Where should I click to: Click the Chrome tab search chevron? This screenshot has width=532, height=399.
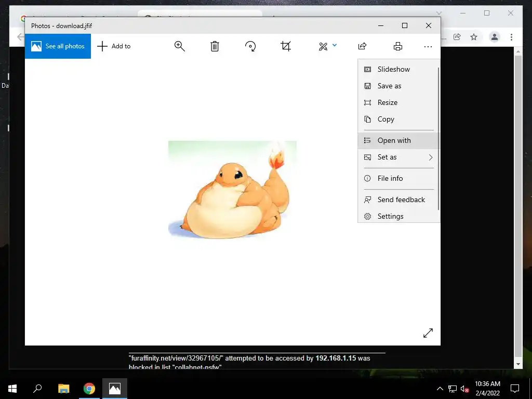438,13
